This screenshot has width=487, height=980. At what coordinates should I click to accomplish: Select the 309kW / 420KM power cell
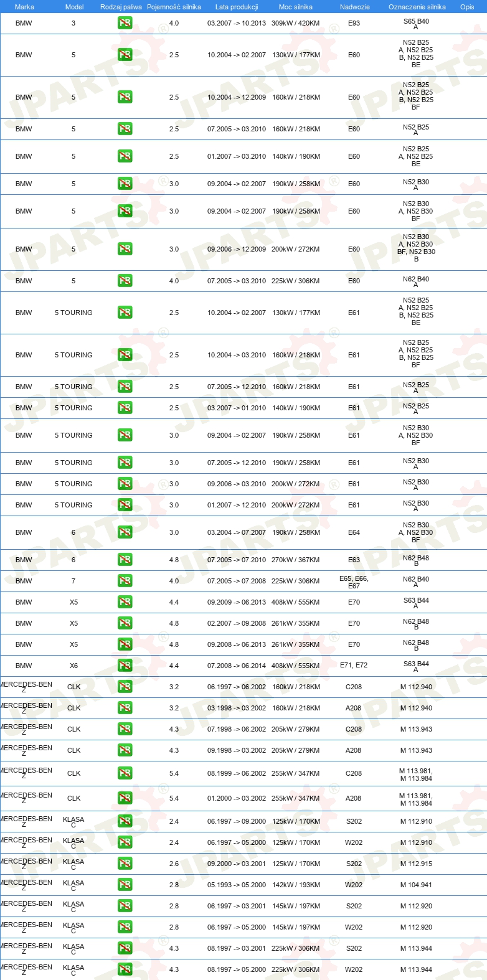296,23
